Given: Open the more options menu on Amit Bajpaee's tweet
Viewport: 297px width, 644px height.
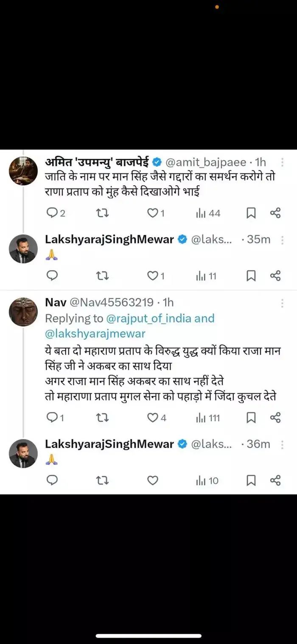Looking at the screenshot, I should (x=283, y=162).
